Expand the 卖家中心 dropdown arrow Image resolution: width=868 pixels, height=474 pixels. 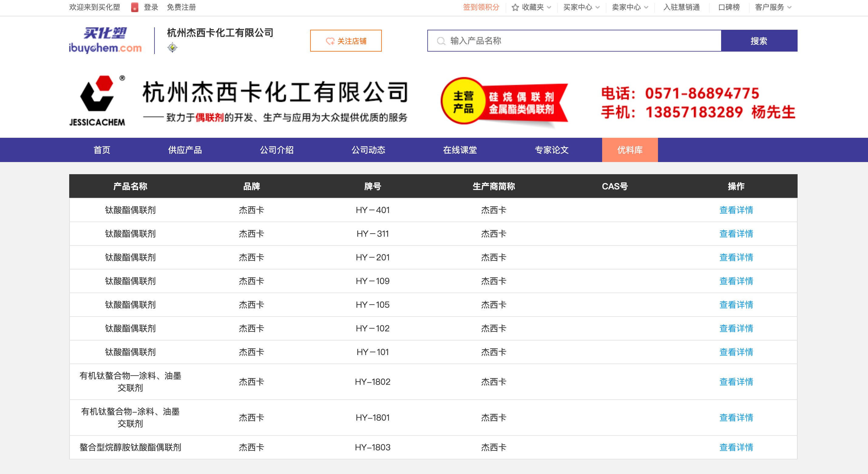646,7
